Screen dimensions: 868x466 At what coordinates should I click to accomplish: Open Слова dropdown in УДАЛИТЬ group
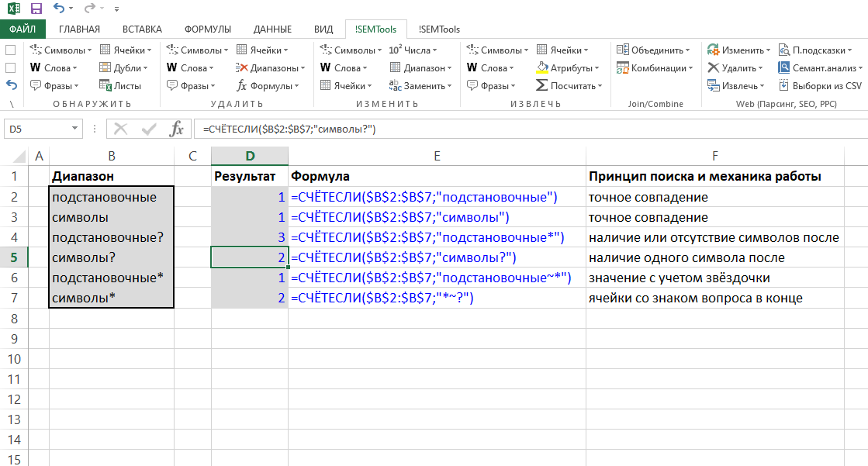click(x=190, y=67)
